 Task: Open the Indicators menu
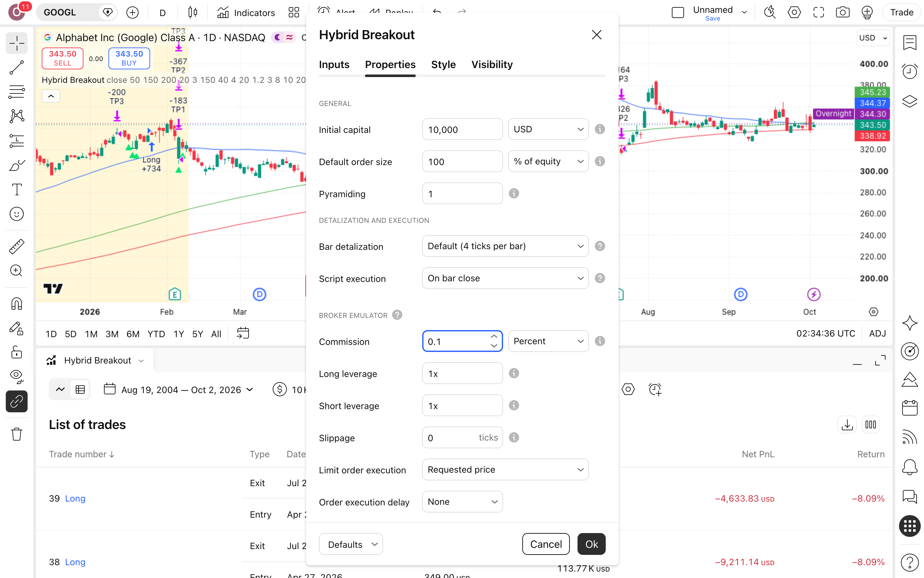tap(246, 13)
